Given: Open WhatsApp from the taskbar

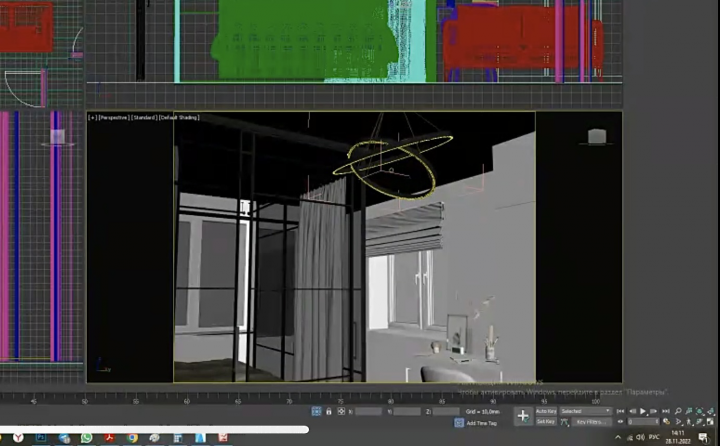Looking at the screenshot, I should (86, 438).
